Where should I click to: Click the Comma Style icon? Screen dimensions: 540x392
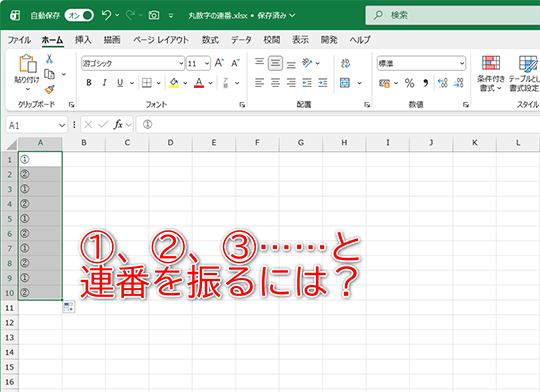click(x=426, y=83)
